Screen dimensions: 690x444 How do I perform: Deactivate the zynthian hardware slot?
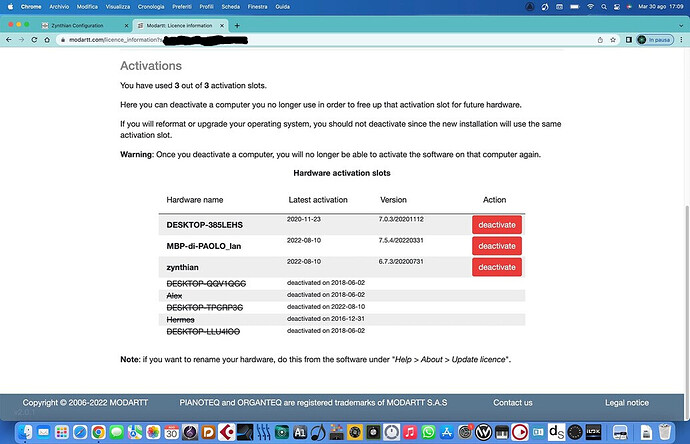(497, 267)
